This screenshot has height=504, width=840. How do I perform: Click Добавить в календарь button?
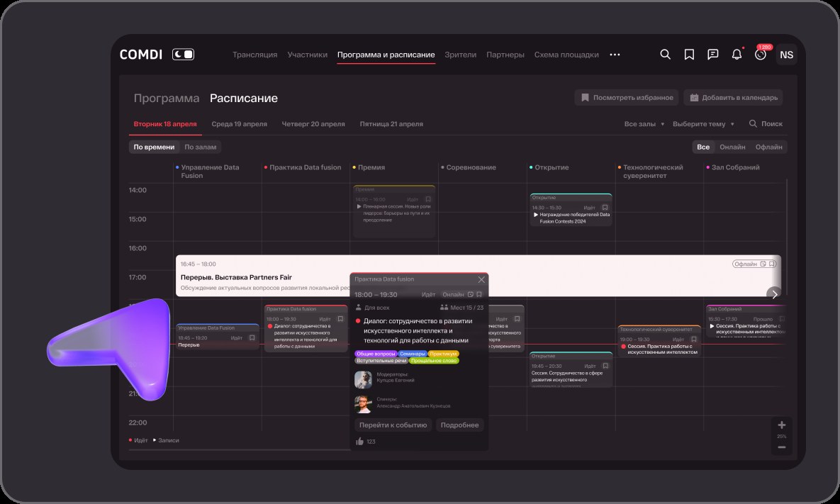[733, 98]
